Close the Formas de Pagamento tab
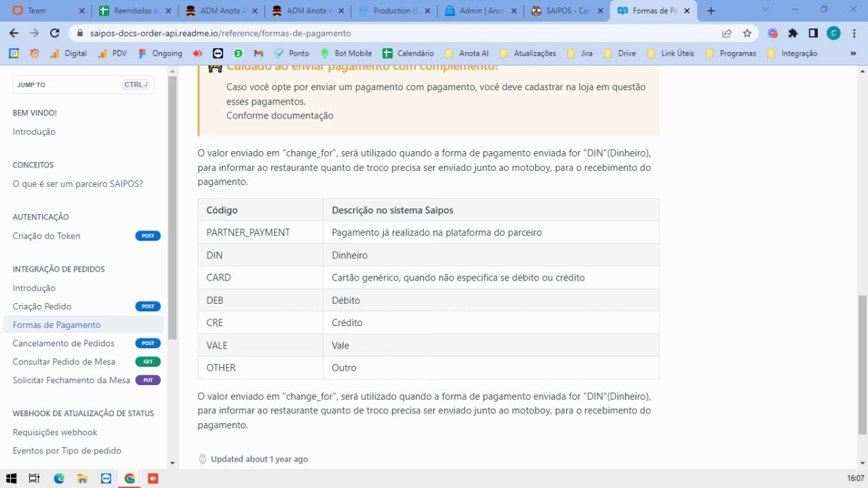Viewport: 868px width, 488px height. [x=686, y=11]
